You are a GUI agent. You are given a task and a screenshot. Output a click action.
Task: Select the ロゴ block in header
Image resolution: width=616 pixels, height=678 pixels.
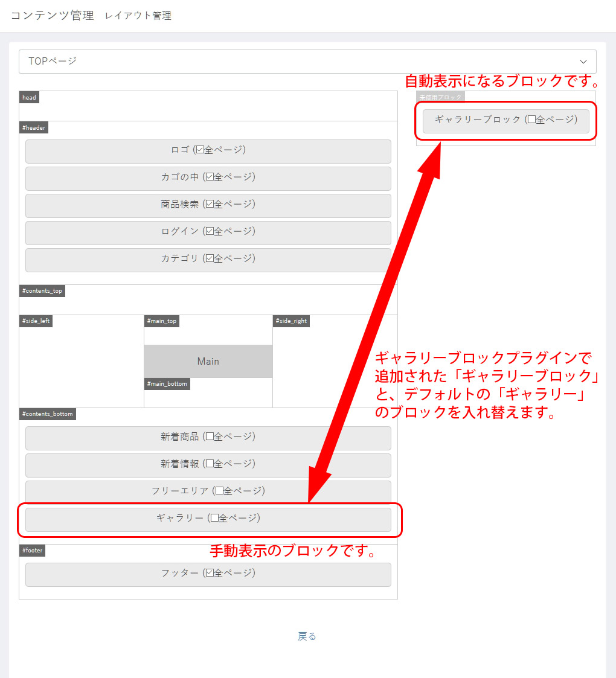point(208,152)
